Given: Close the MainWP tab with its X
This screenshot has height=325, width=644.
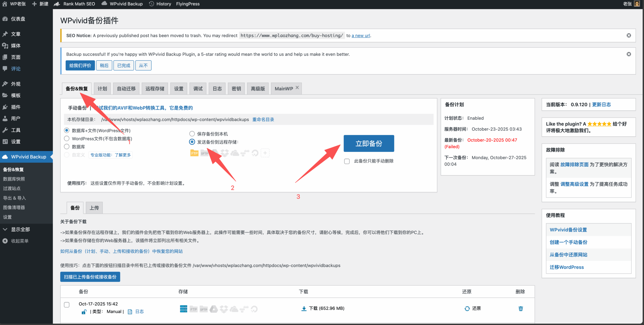Looking at the screenshot, I should 297,87.
